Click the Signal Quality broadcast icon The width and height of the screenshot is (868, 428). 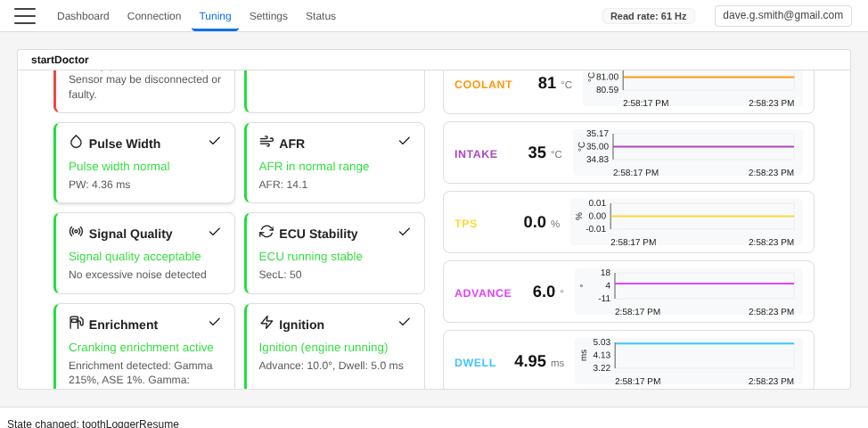(x=76, y=232)
